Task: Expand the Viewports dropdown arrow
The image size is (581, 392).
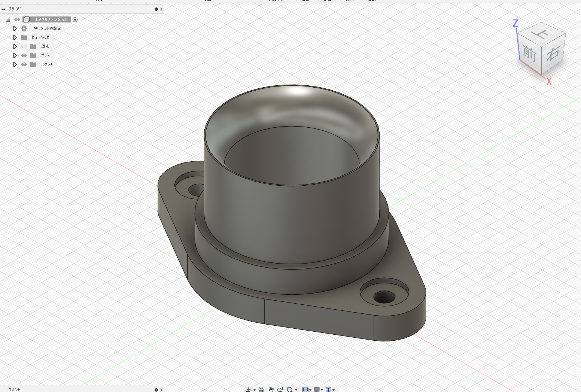Action: pos(334,390)
